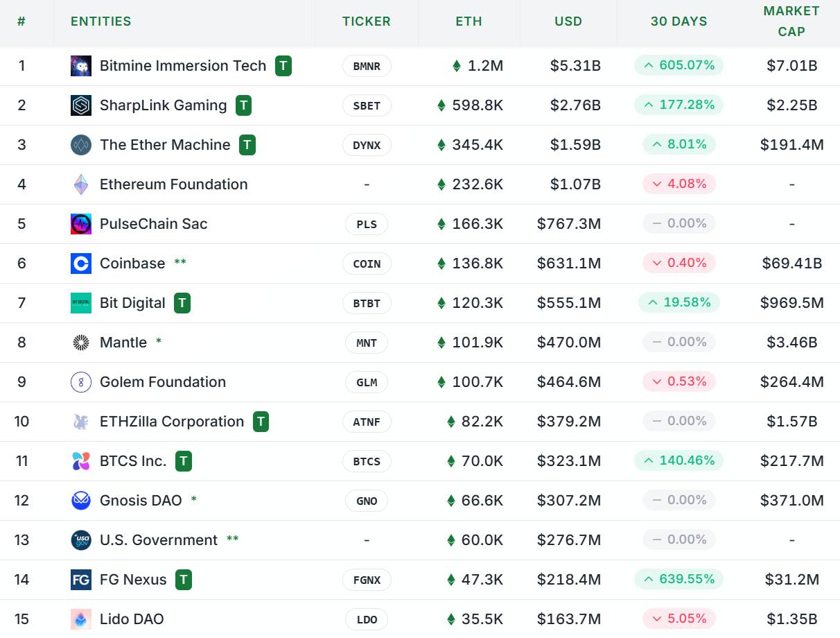840x638 pixels.
Task: Click the T badge next to SharpLink Gaming
Action: tap(243, 105)
